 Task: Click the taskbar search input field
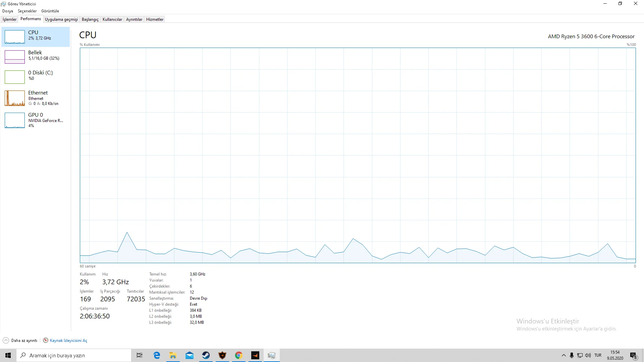pos(74,355)
